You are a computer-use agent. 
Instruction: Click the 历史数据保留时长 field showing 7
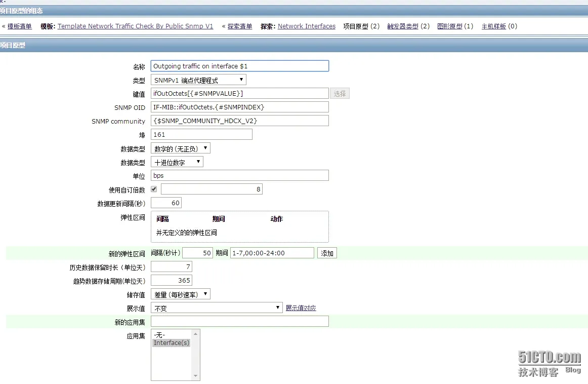tap(172, 267)
